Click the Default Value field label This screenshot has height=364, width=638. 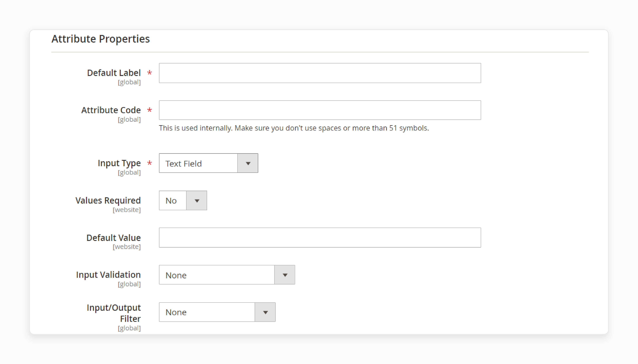coord(113,237)
